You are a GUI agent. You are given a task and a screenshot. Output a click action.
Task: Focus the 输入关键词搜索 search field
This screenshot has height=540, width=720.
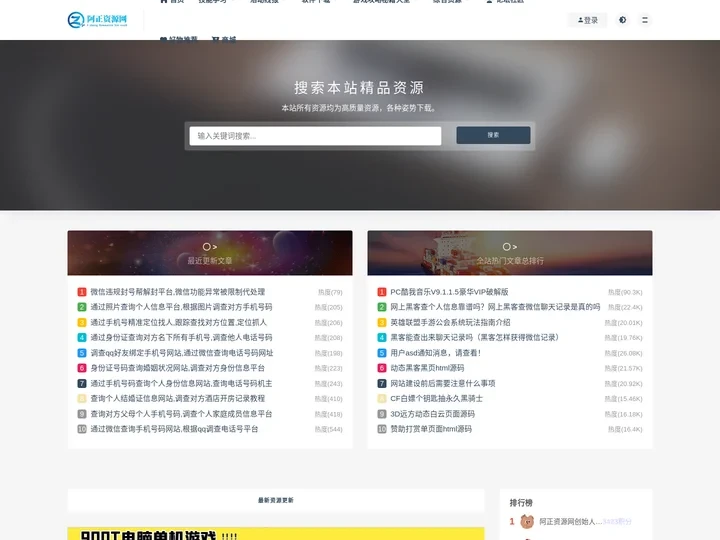point(315,136)
